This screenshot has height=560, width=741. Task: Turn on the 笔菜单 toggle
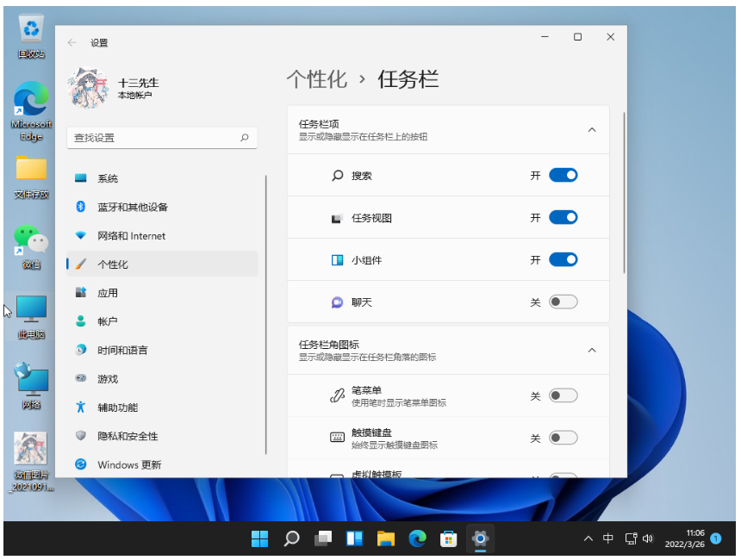[563, 395]
